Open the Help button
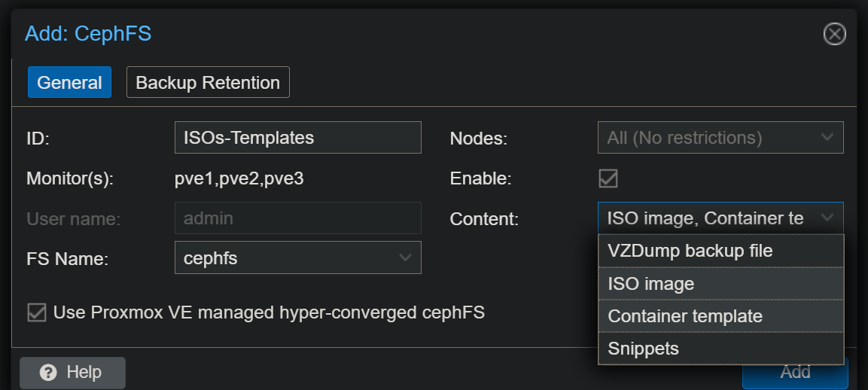868x390 pixels. point(72,372)
